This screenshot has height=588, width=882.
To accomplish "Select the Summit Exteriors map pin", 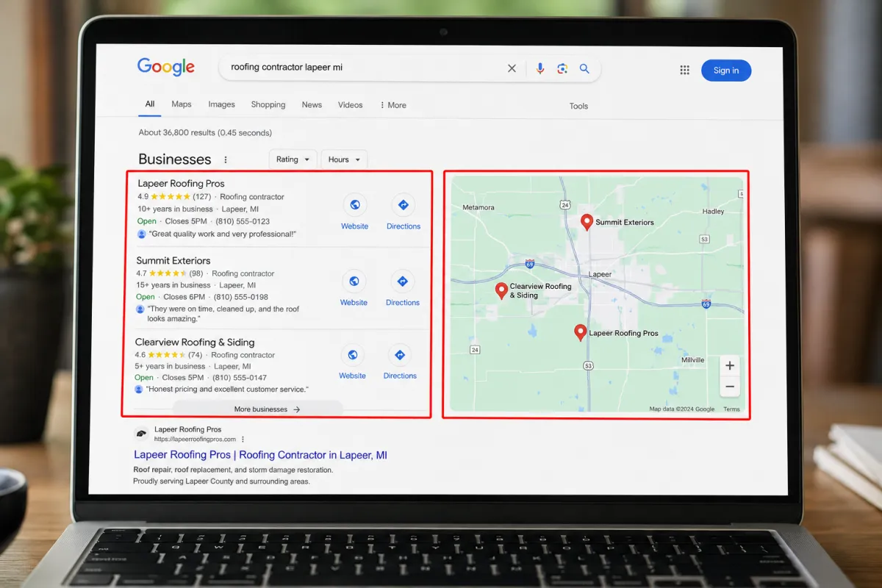I will 587,222.
